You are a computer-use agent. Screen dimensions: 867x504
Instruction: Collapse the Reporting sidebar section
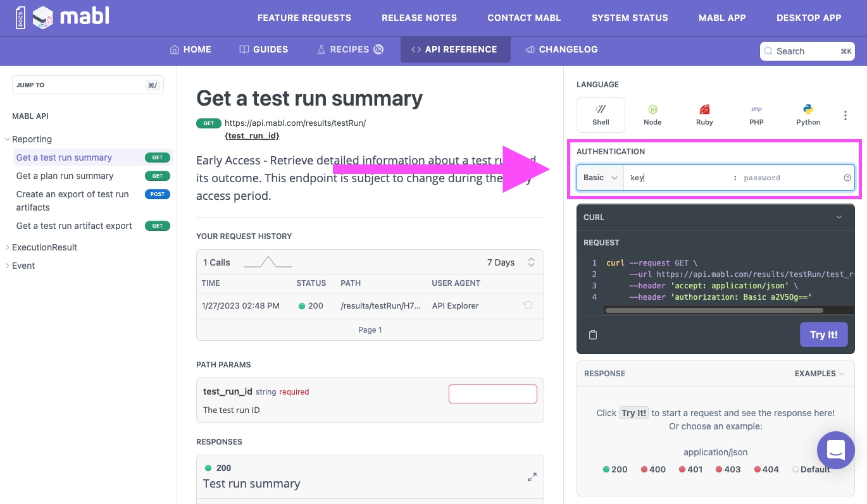pos(28,139)
